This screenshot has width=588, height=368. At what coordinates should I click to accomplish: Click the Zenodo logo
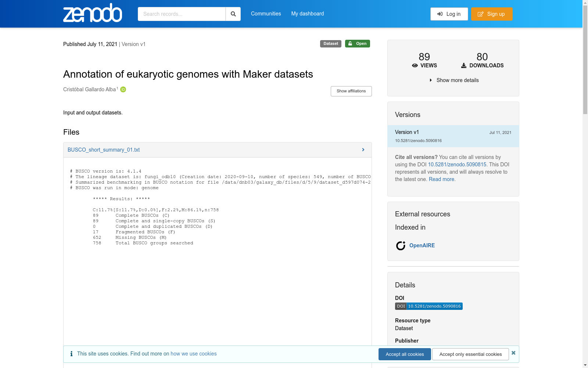click(x=93, y=14)
